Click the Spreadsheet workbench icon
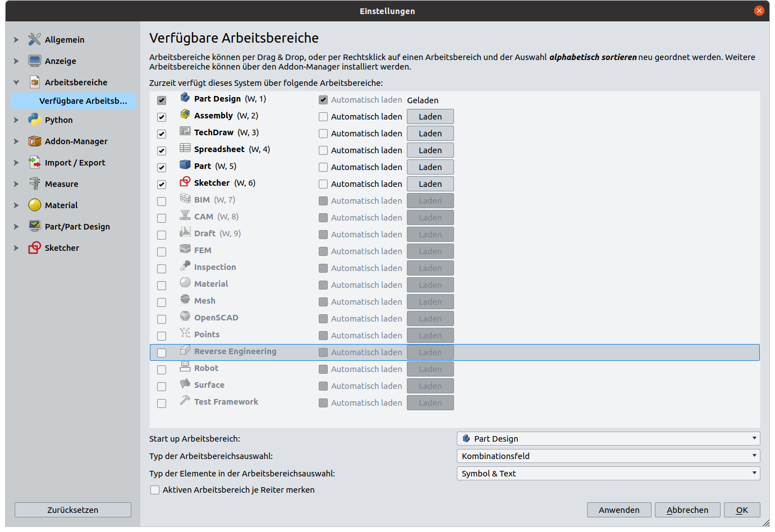 pos(185,148)
